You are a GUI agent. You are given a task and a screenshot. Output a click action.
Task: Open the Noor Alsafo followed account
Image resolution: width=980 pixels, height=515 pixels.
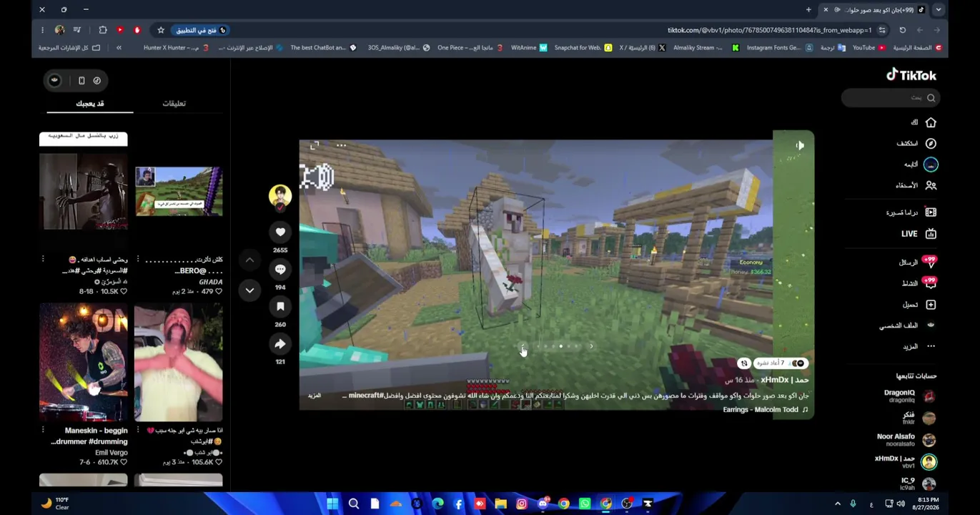pos(906,440)
